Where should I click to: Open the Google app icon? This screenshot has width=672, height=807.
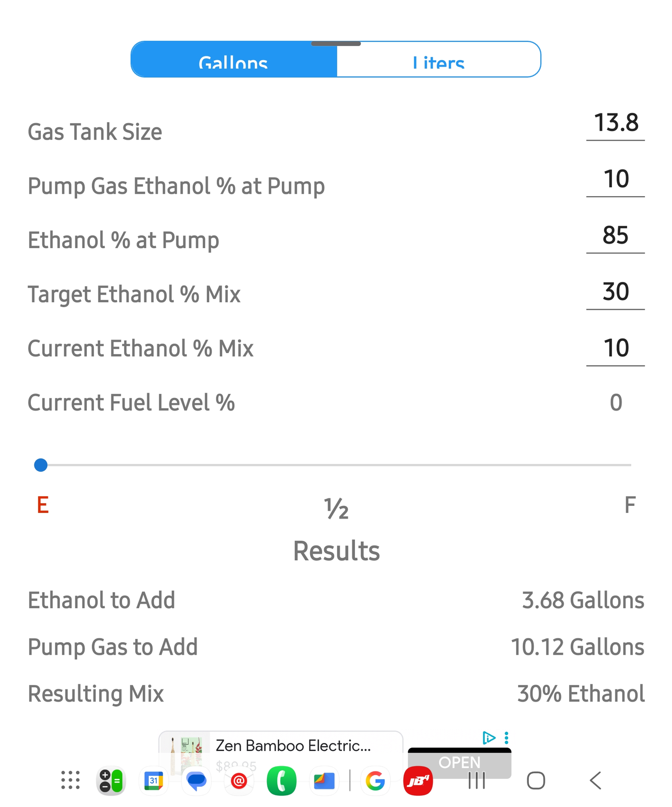tap(375, 781)
